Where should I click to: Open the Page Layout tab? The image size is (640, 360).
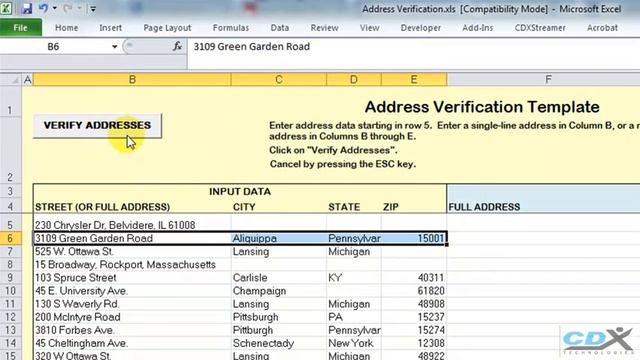(167, 28)
